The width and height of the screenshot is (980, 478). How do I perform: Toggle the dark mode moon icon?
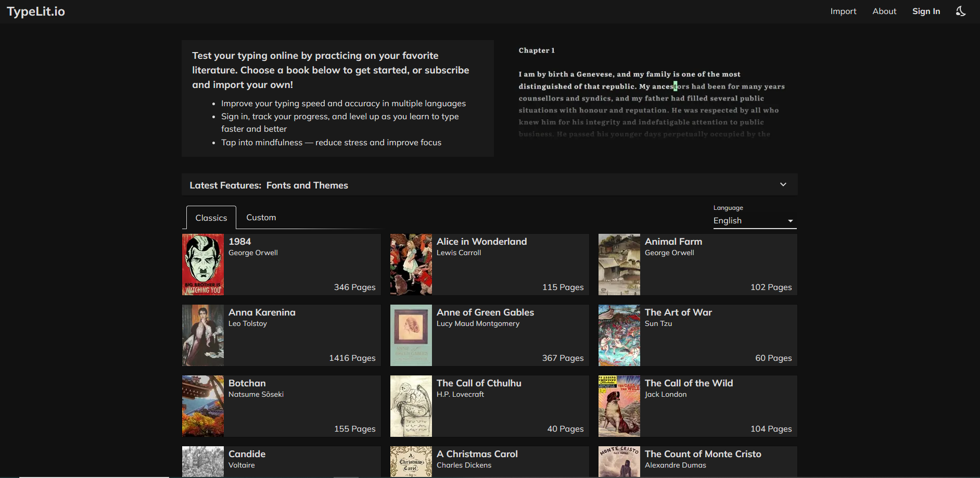(x=961, y=11)
